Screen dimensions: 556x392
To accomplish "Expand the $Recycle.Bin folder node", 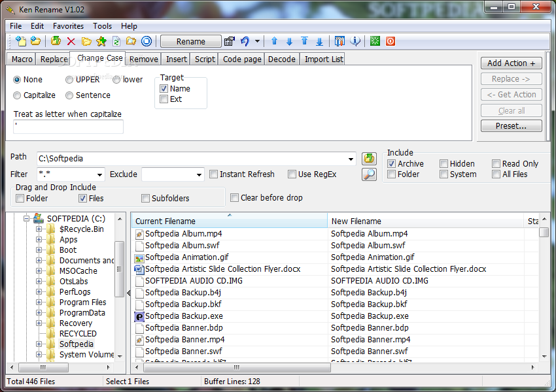I will click(39, 229).
